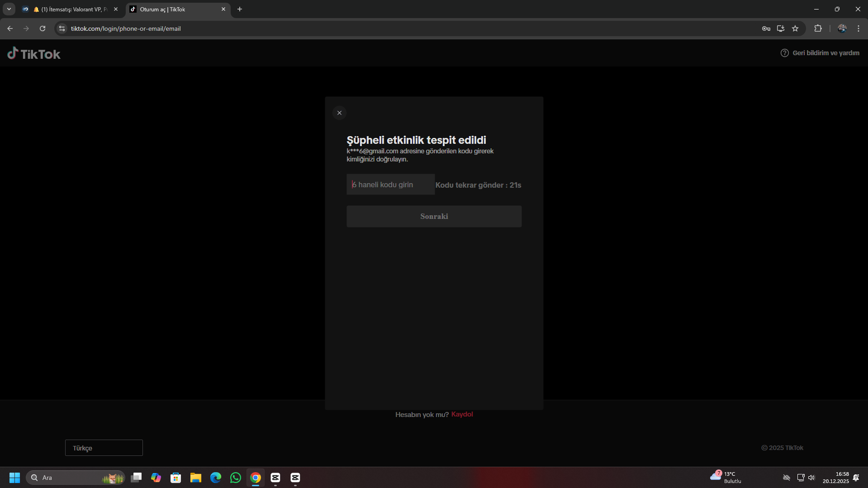Open Microsoft Store from taskbar
This screenshot has height=488, width=868.
tap(176, 478)
